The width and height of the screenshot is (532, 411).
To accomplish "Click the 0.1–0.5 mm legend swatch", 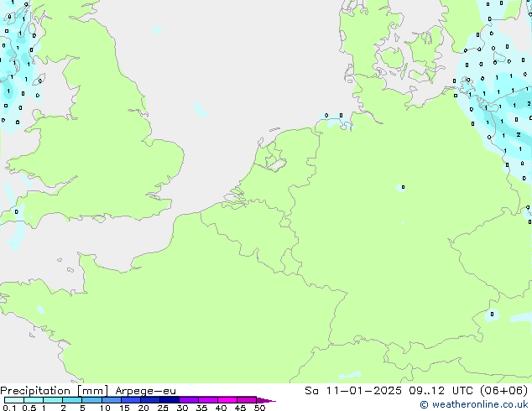I will 14,400.
